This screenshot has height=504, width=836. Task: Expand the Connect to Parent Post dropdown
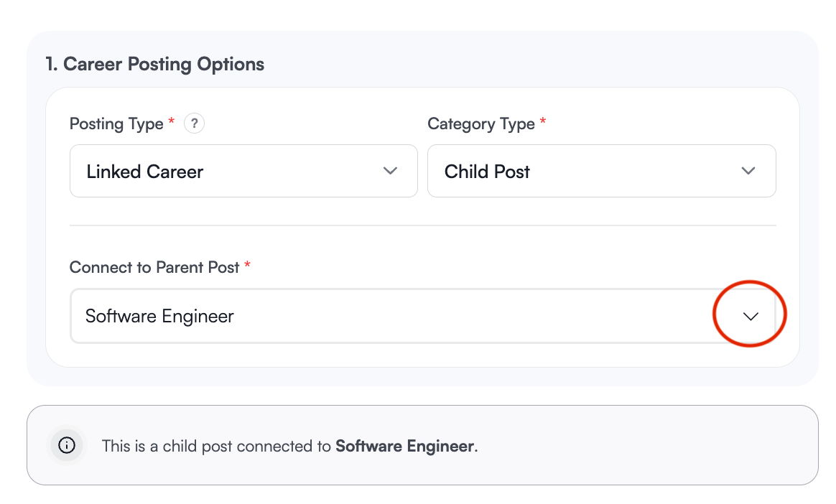point(422,316)
